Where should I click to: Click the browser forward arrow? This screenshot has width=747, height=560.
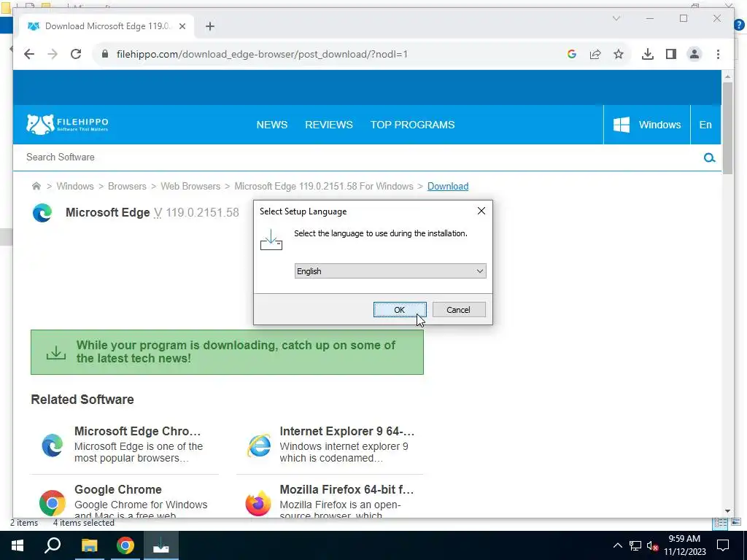tap(53, 54)
